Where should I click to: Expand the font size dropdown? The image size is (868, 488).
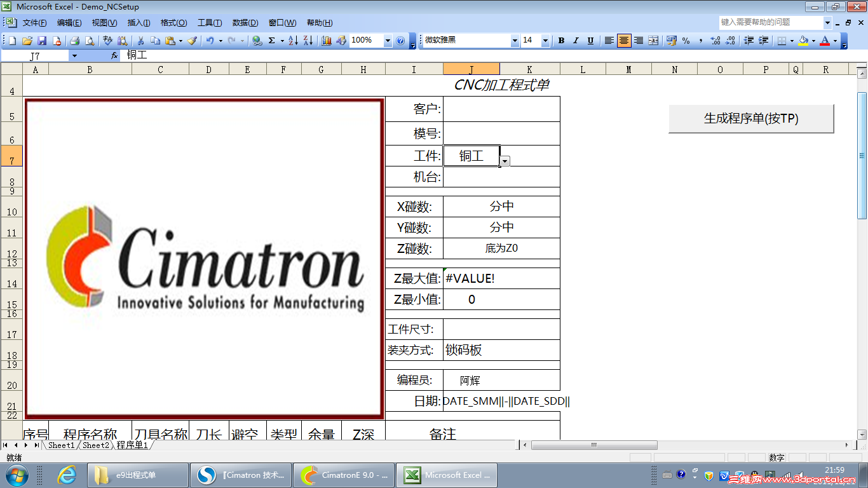click(x=545, y=41)
